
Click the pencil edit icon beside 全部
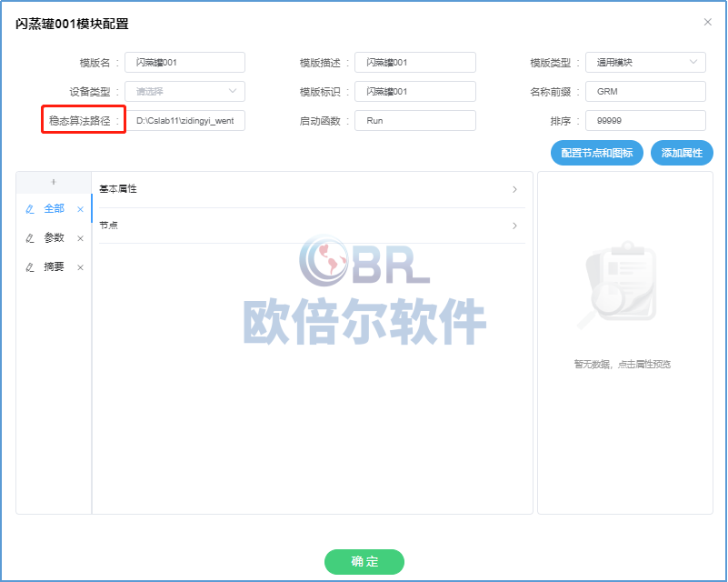pos(30,209)
